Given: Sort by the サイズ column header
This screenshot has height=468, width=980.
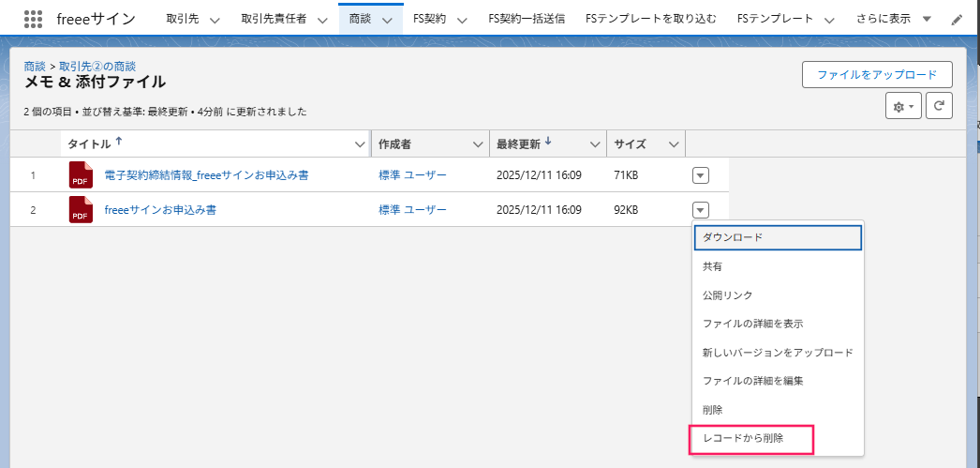Looking at the screenshot, I should pos(630,144).
